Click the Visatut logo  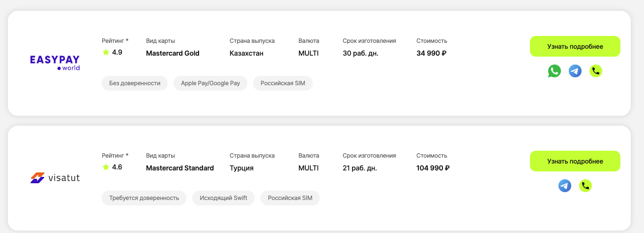(55, 177)
